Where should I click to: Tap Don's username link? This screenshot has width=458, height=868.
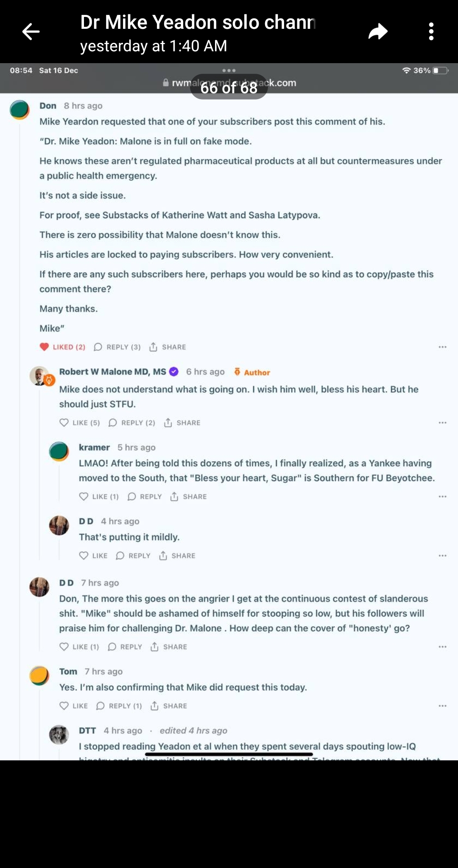pyautogui.click(x=48, y=106)
